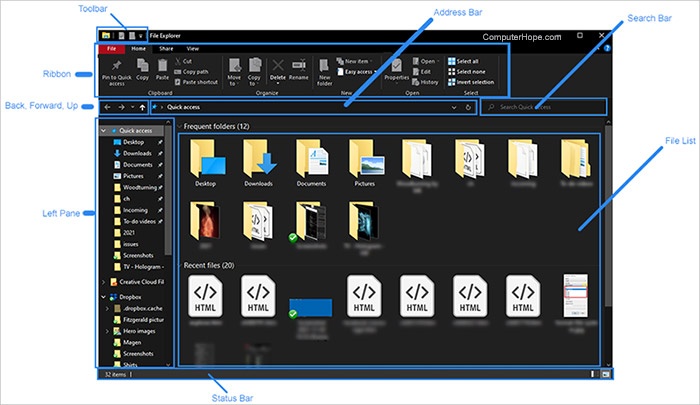The image size is (700, 405).
Task: Expand the Creative Cloud Files node
Action: (104, 282)
